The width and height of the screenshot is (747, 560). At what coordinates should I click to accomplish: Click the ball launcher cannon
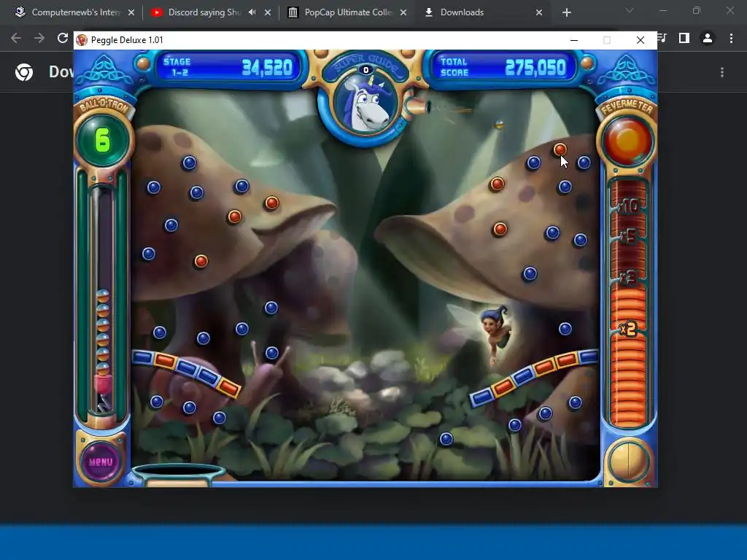pos(418,107)
